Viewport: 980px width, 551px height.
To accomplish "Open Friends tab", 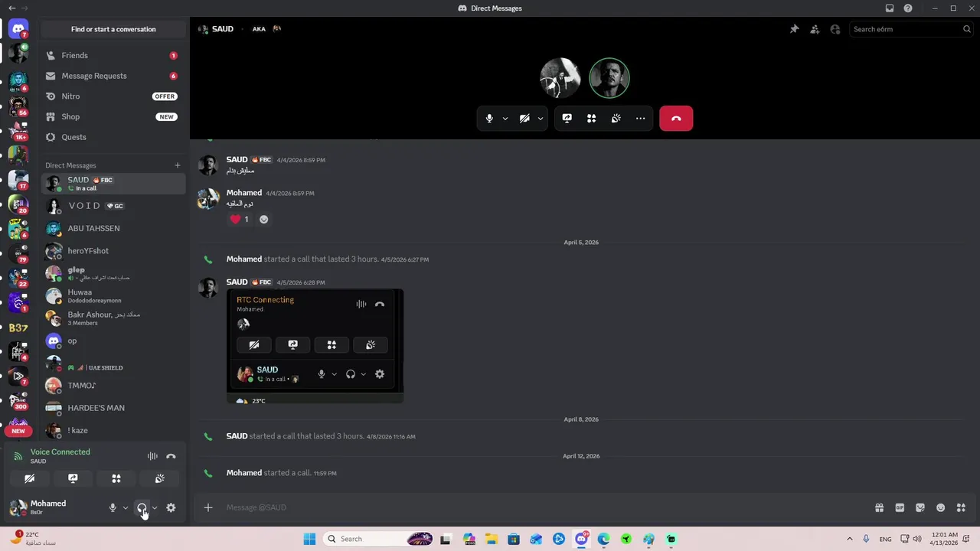I will 113,55.
